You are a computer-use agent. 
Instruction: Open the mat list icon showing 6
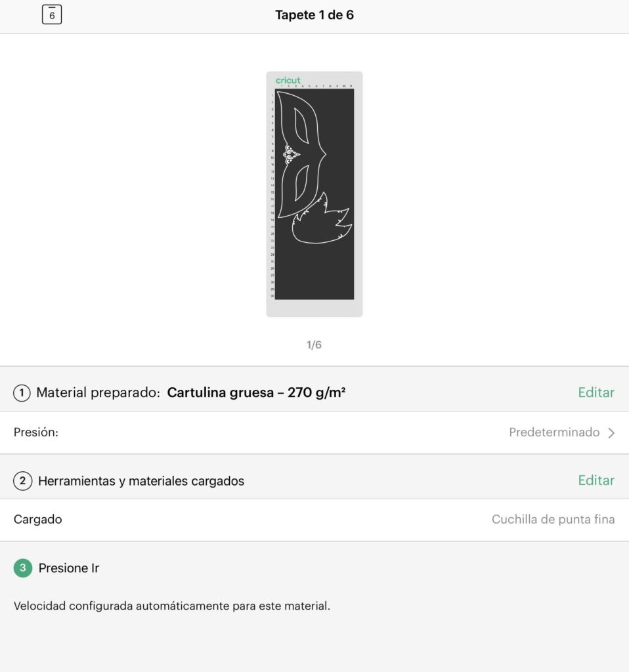pyautogui.click(x=52, y=14)
